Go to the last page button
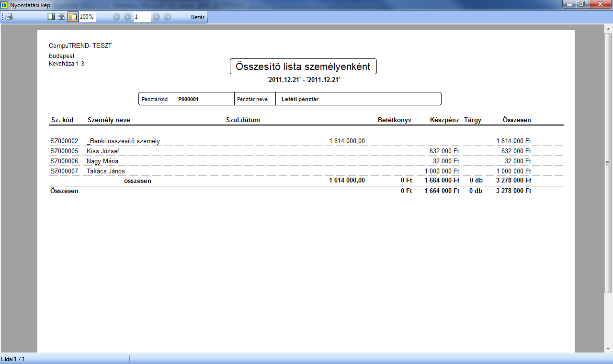The height and width of the screenshot is (364, 613). (x=167, y=17)
